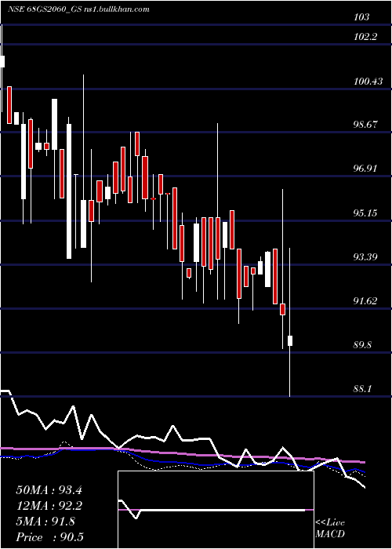Click the 12MA : 92.2 reading

(x=49, y=506)
